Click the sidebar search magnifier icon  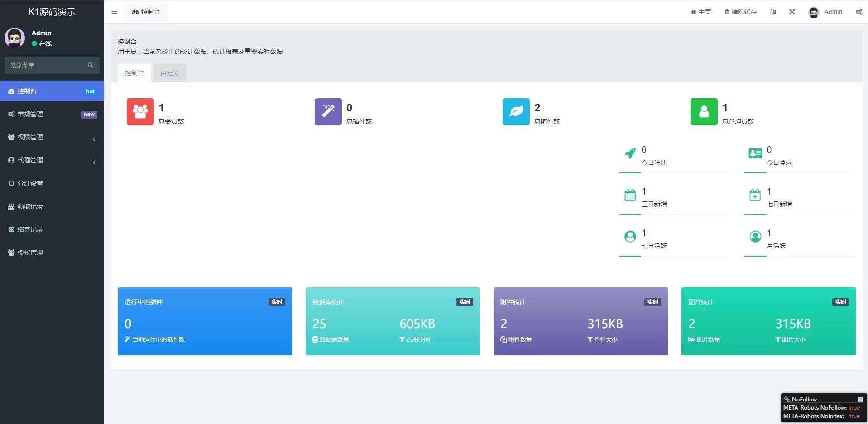91,65
